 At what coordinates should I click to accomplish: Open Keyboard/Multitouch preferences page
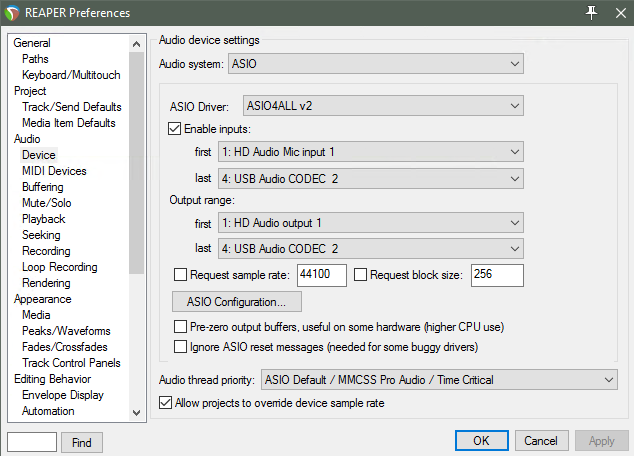(71, 75)
